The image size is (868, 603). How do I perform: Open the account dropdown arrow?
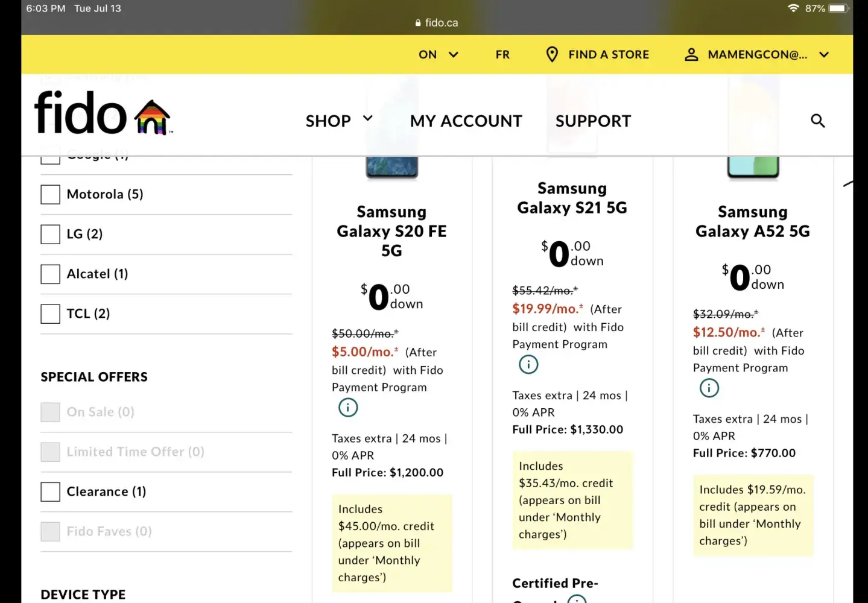(824, 54)
